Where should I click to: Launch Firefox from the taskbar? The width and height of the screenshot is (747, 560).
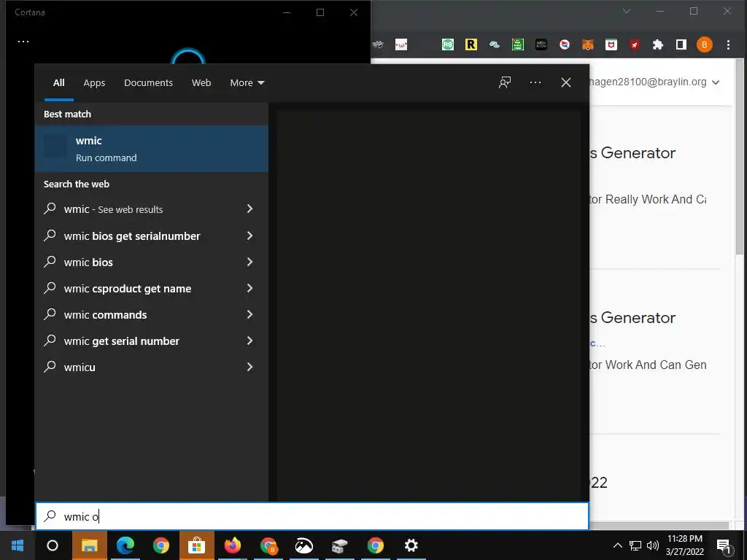pos(233,545)
